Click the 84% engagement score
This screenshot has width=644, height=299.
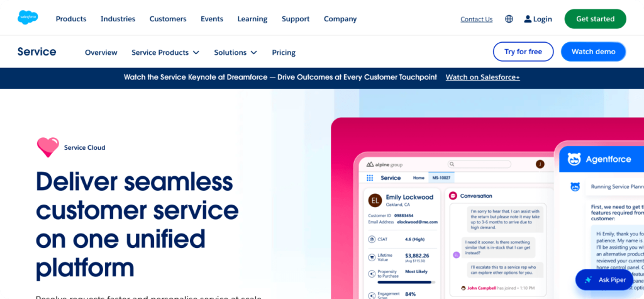[411, 294]
